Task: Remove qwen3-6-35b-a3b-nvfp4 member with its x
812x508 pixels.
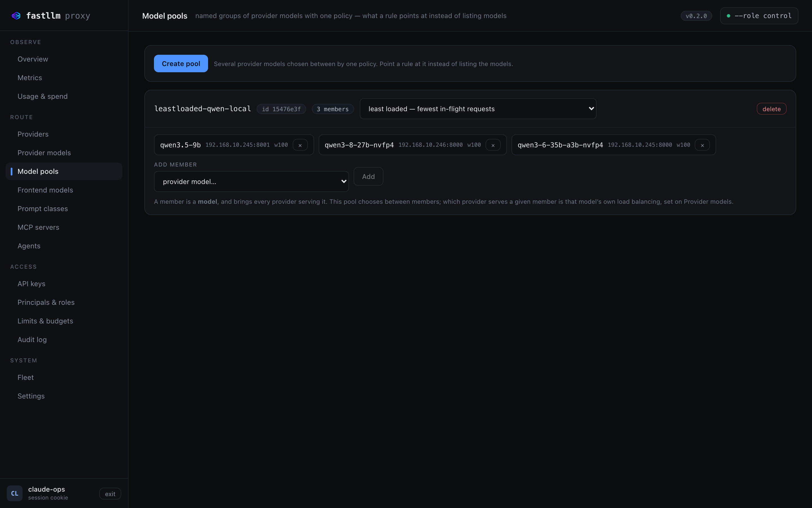Action: tap(702, 145)
